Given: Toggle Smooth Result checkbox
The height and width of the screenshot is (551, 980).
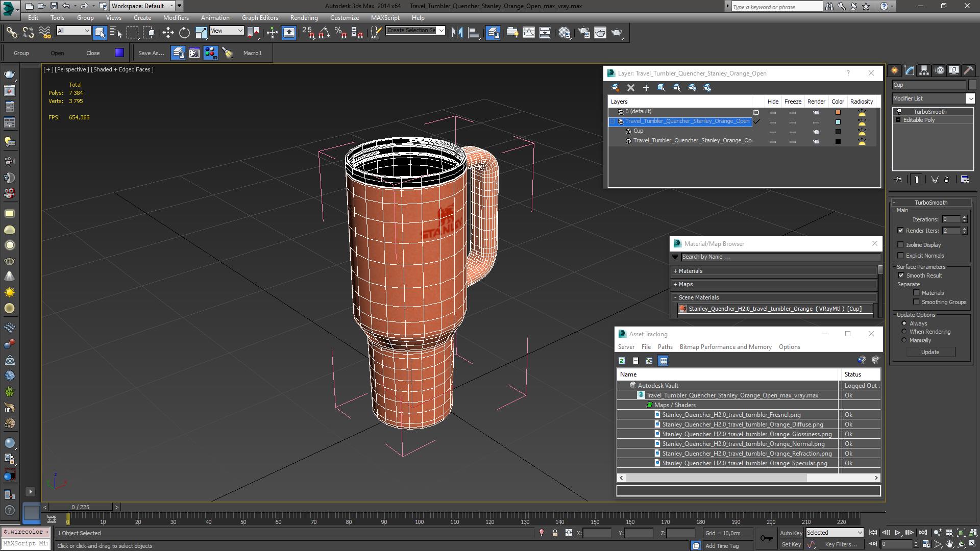Looking at the screenshot, I should (901, 275).
